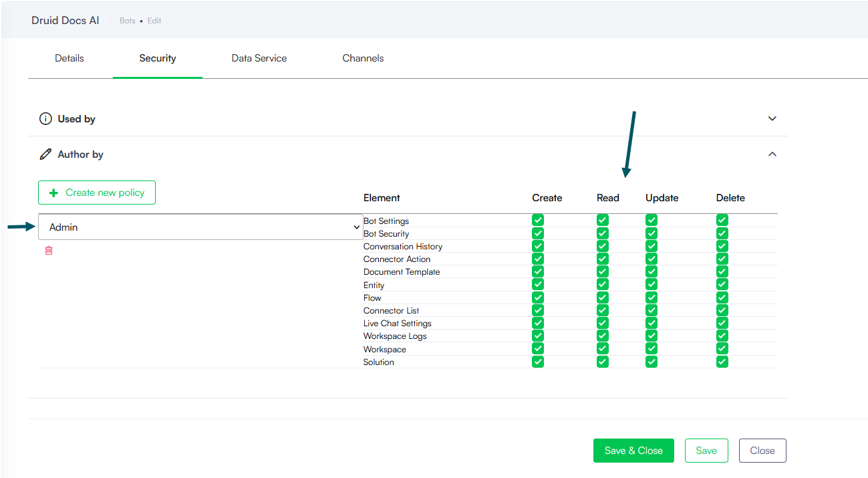
Task: Click the pencil icon beside Author by
Action: click(x=45, y=154)
